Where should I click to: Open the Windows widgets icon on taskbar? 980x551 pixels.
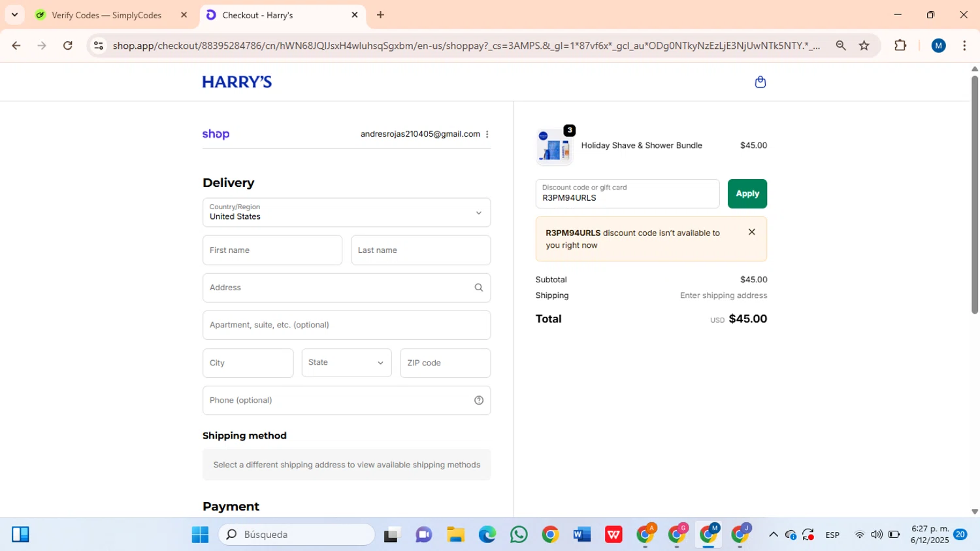point(20,535)
